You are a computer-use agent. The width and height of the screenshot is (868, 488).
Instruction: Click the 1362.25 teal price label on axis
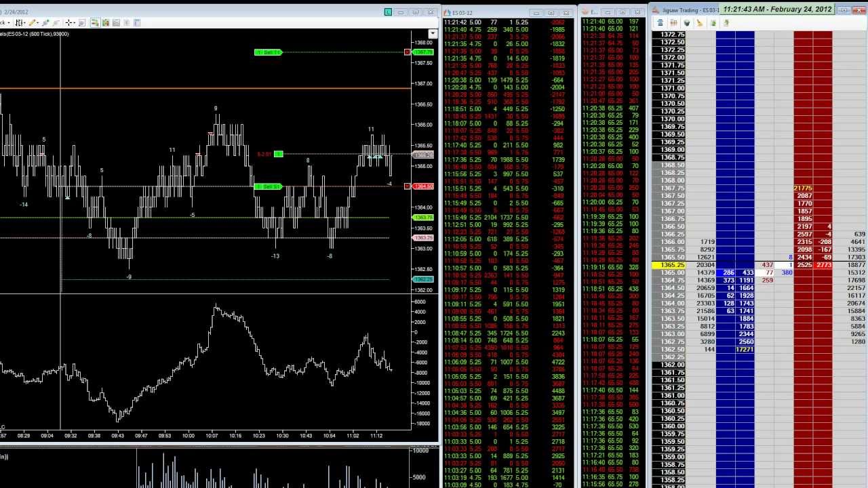[x=423, y=279]
